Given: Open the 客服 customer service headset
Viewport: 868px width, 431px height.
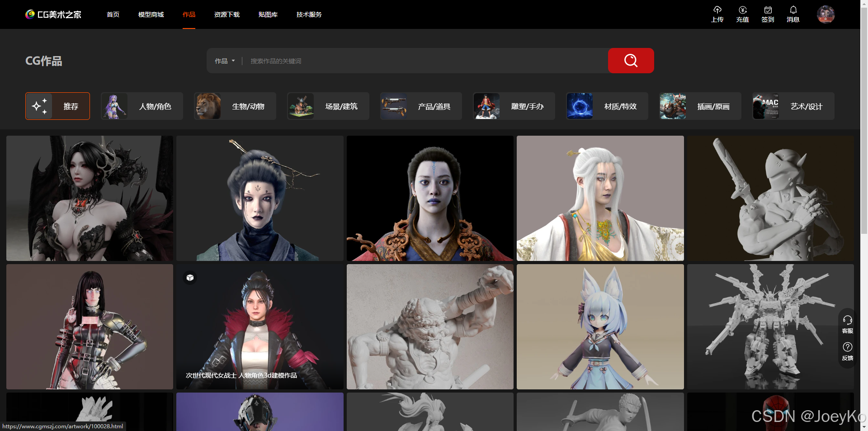Looking at the screenshot, I should coord(847,324).
